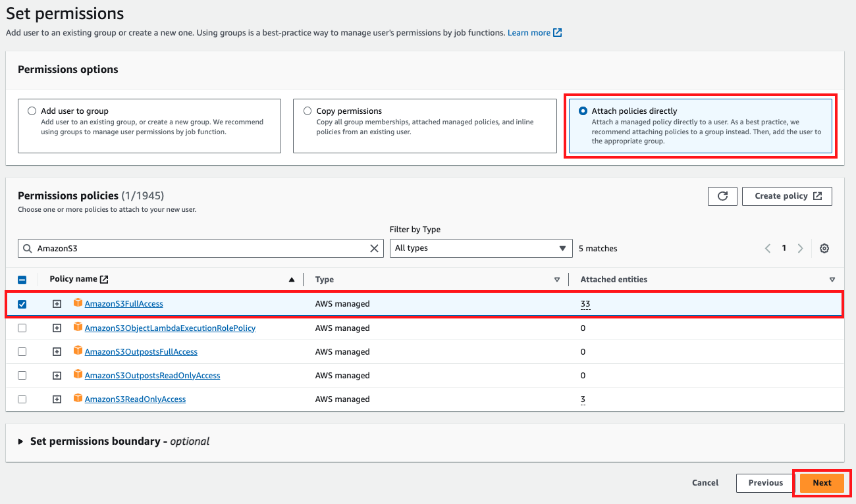The height and width of the screenshot is (504, 856).
Task: Expand AmazonS3ReadOnlyAccess row plus icon
Action: click(57, 399)
